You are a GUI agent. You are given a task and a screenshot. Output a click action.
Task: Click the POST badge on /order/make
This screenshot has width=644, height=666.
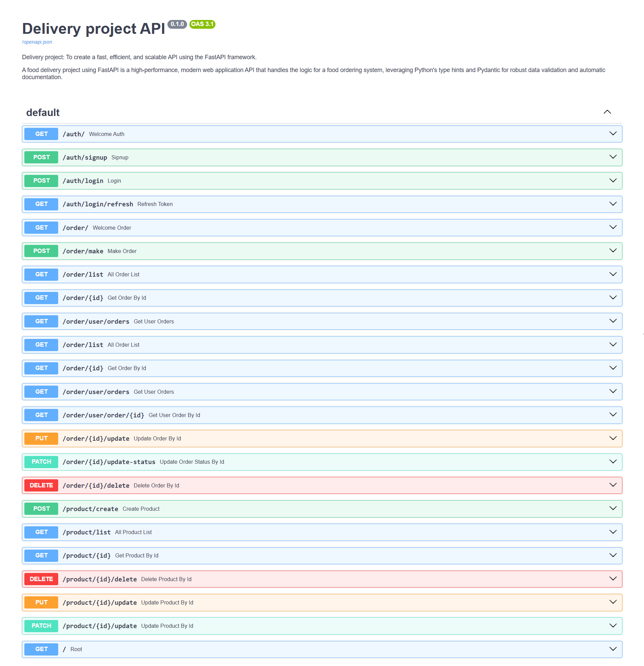click(41, 251)
